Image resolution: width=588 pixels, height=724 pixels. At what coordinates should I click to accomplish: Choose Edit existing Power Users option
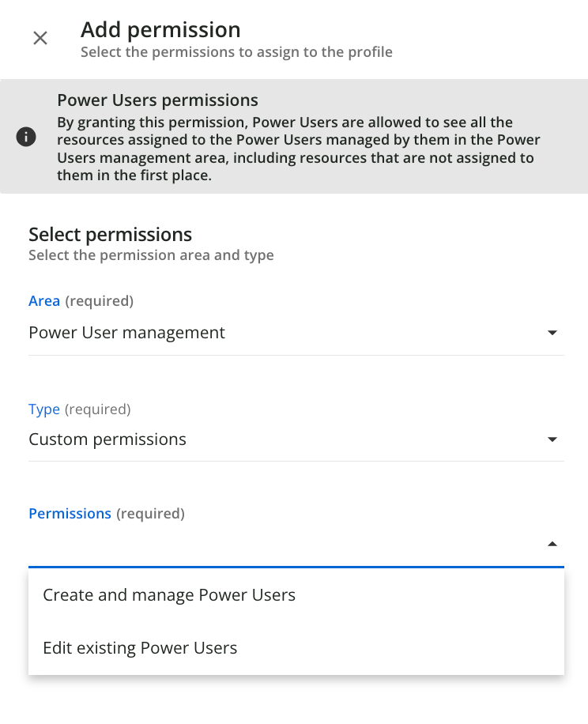[x=140, y=648]
